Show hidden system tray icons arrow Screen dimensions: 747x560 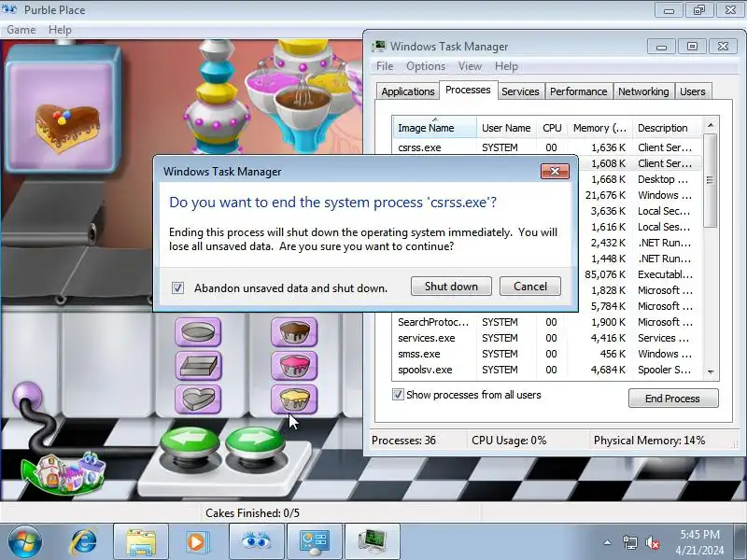click(608, 542)
